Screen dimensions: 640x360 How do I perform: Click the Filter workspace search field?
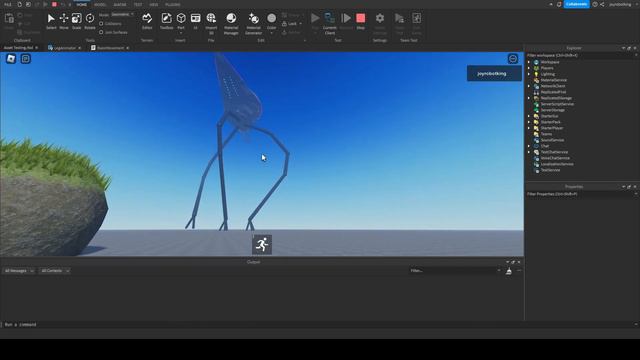[580, 55]
